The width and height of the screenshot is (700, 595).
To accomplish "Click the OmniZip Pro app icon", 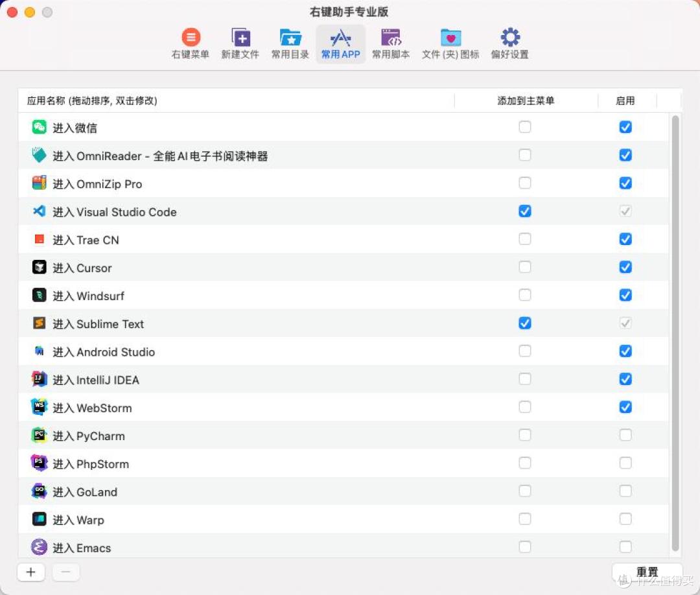I will coord(40,183).
